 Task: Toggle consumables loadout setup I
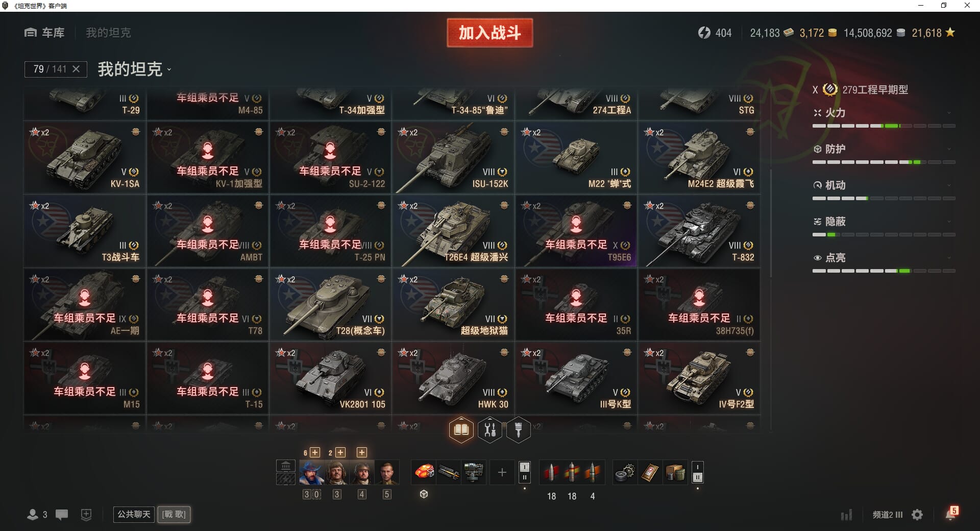click(x=697, y=467)
